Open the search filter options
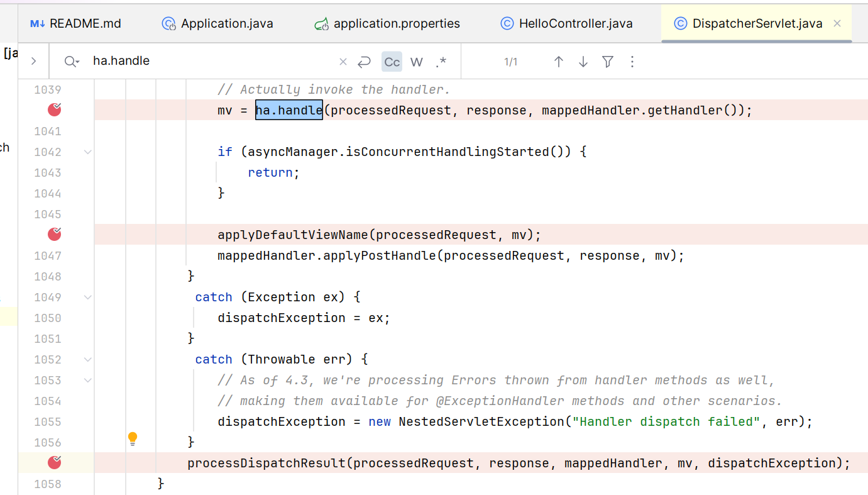 pos(608,62)
